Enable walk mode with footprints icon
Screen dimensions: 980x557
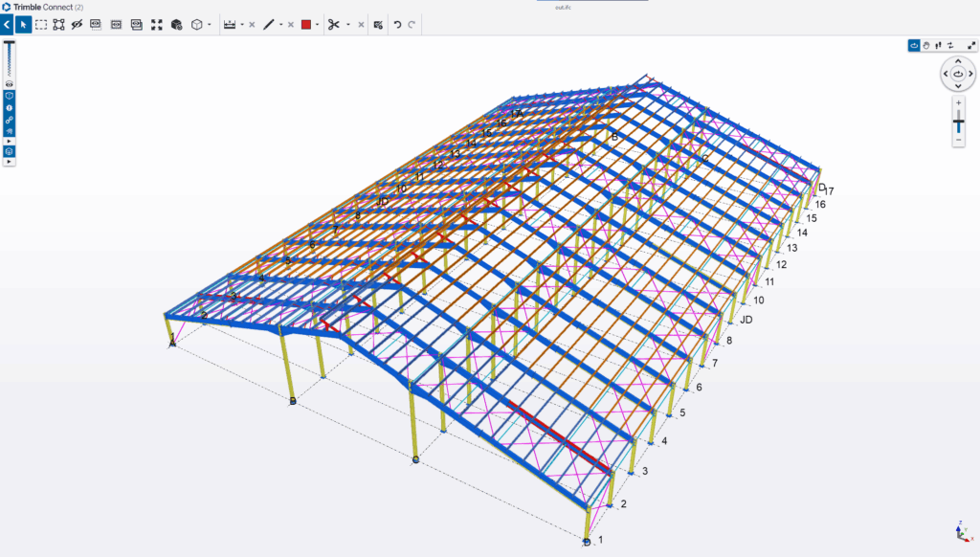(x=938, y=45)
